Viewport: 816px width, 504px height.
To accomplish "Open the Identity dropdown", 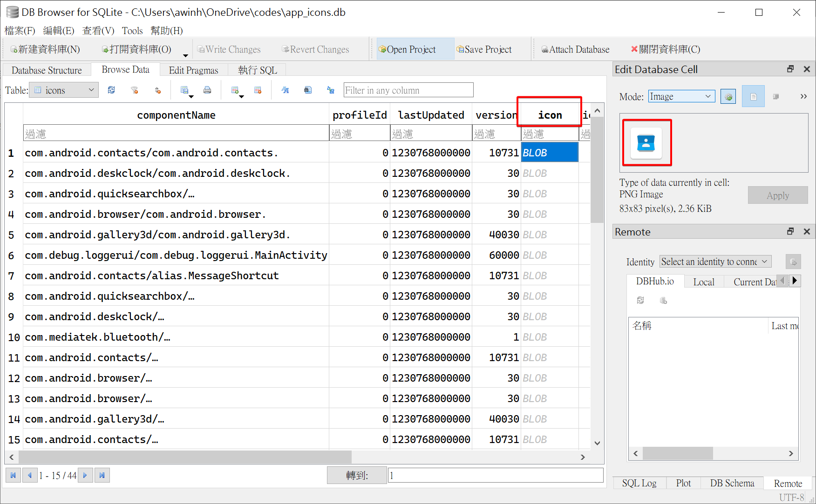I will (x=715, y=262).
